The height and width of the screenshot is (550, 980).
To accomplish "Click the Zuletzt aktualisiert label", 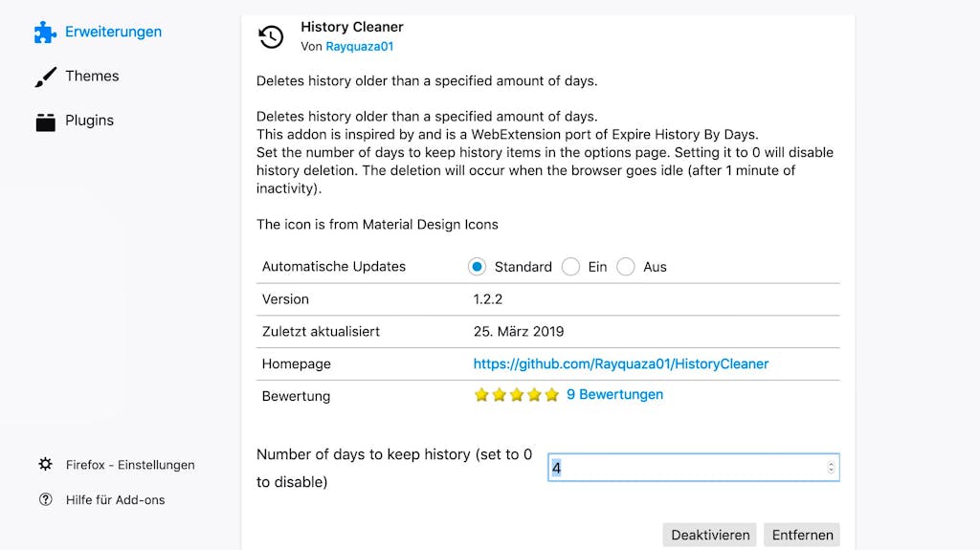I will [x=321, y=332].
